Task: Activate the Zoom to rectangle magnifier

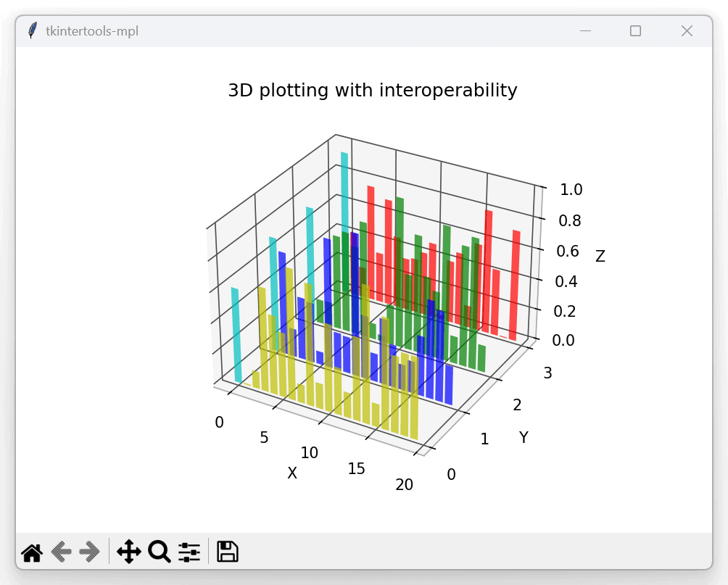Action: click(160, 552)
